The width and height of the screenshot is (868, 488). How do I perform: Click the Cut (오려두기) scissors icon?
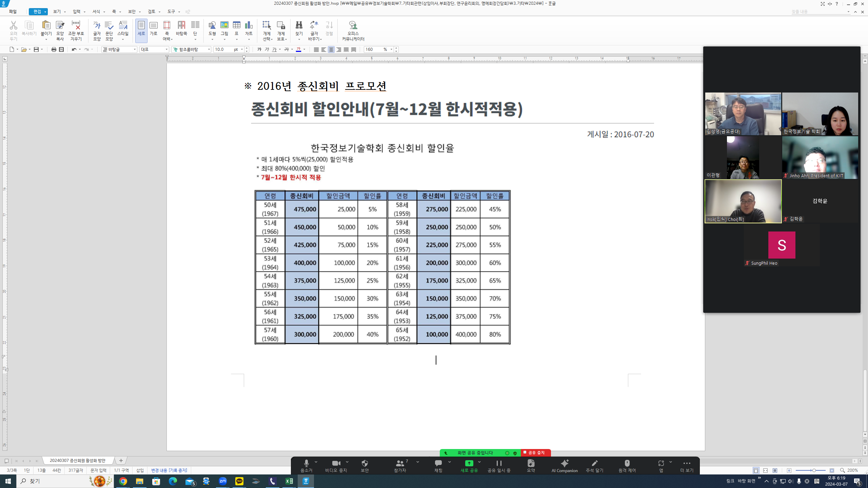(x=13, y=25)
